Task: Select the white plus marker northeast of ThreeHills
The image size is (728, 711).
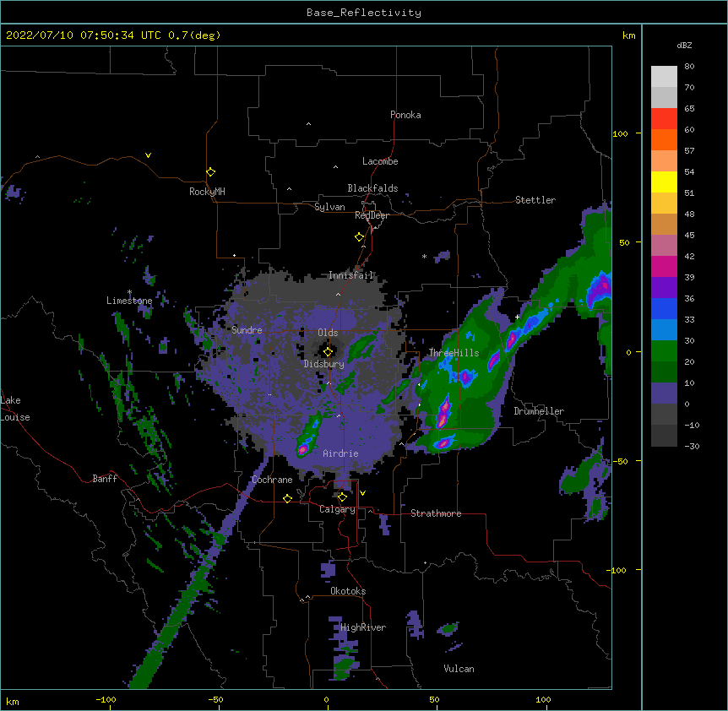Action: (x=517, y=317)
